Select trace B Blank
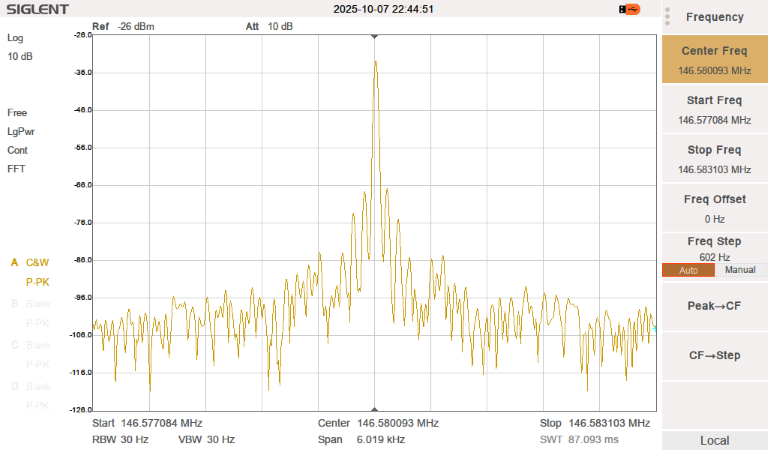Screen dimensions: 768x450 pos(30,303)
